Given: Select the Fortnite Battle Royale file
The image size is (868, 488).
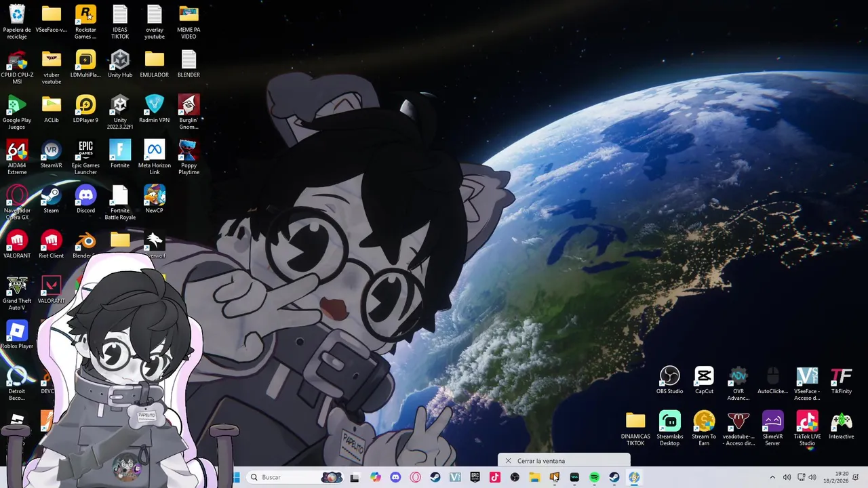Looking at the screenshot, I should coord(120,203).
